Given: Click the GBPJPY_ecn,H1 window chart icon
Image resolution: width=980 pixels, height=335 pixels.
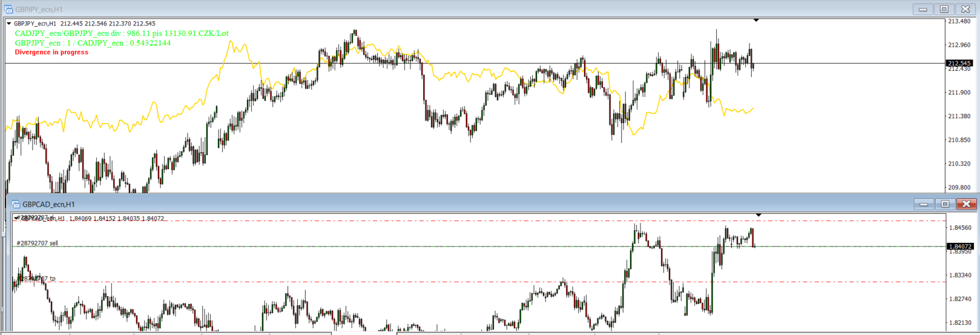Looking at the screenshot, I should click(x=8, y=9).
